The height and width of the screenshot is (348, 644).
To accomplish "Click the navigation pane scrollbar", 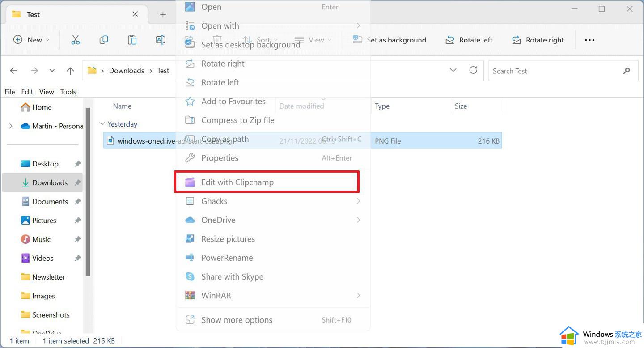I will pyautogui.click(x=88, y=191).
